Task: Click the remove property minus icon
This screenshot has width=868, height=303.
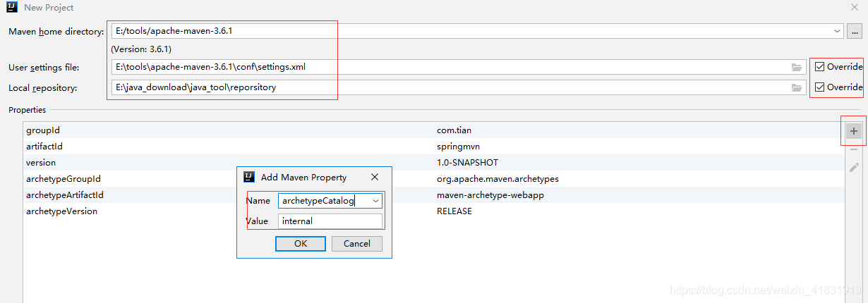Action: pyautogui.click(x=853, y=149)
